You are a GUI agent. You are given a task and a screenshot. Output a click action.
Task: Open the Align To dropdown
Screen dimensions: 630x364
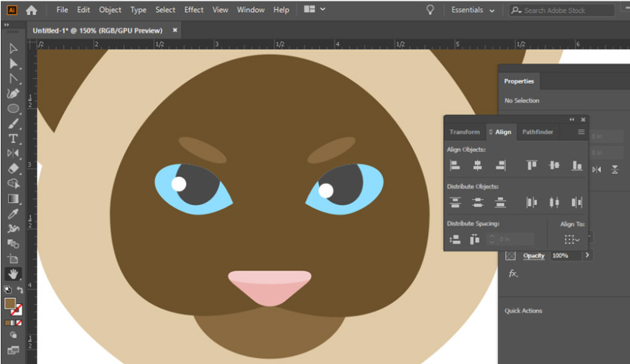tap(571, 239)
